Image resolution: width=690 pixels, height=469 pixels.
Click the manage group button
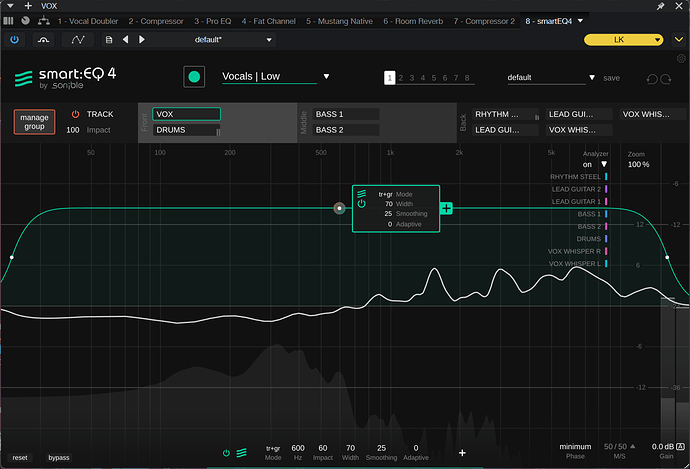[34, 122]
